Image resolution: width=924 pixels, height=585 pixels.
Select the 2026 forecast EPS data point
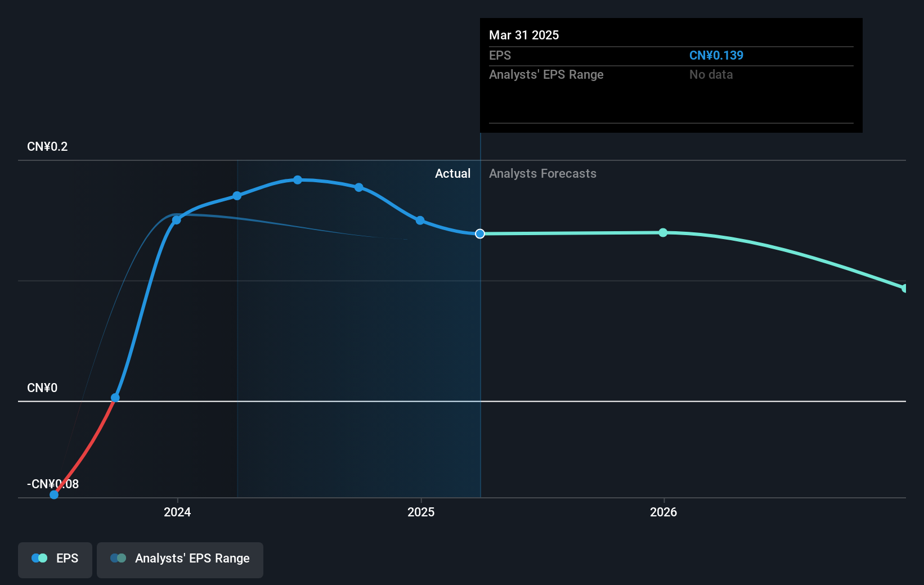point(663,232)
